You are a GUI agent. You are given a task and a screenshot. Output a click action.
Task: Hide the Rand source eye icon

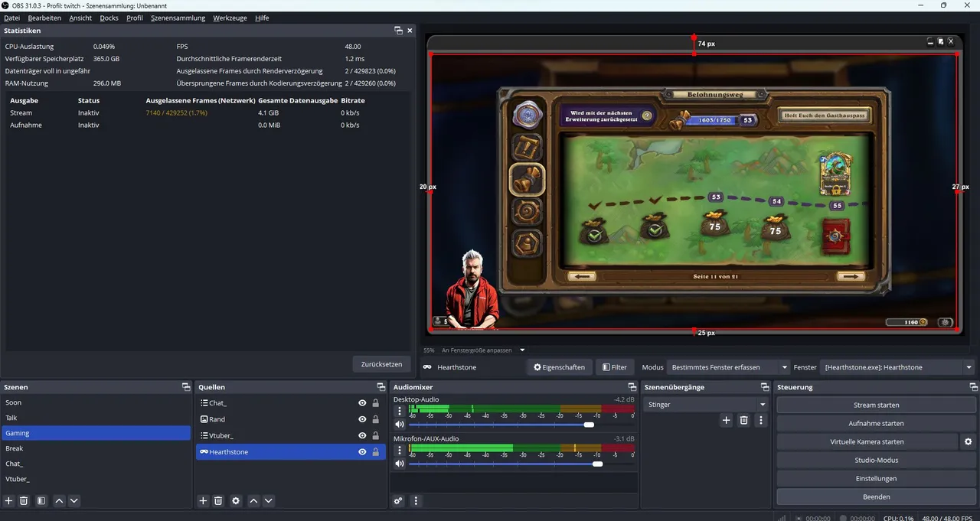coord(362,419)
